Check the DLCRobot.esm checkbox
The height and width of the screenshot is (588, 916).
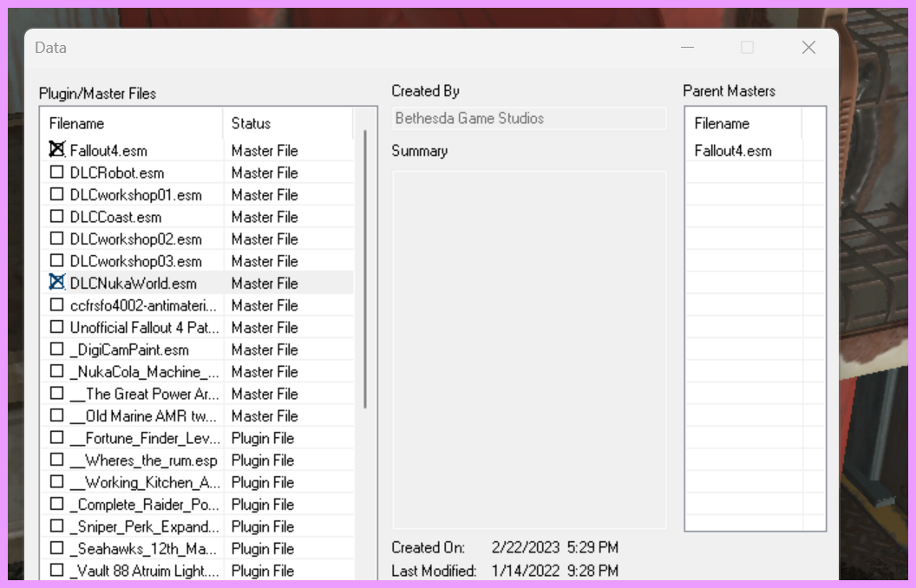[56, 173]
